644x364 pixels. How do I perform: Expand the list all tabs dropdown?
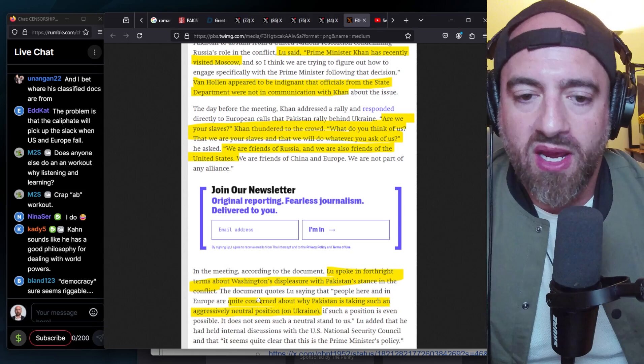(421, 20)
